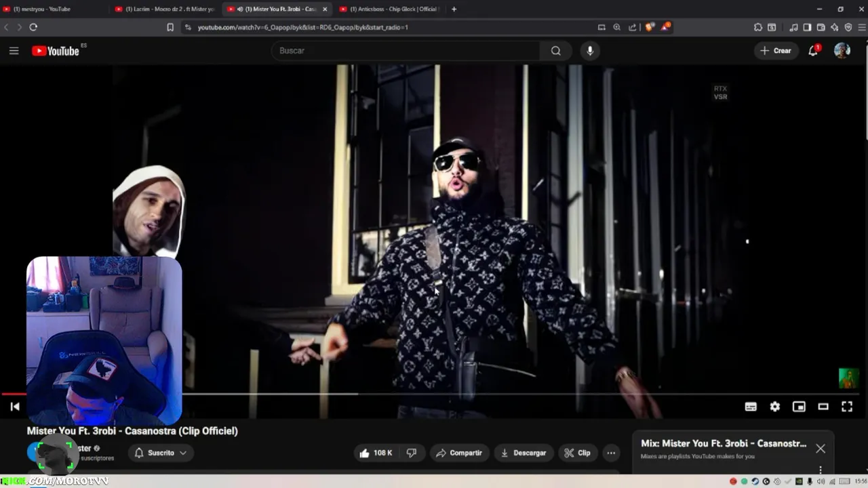Open the player settings gear

coord(775,407)
